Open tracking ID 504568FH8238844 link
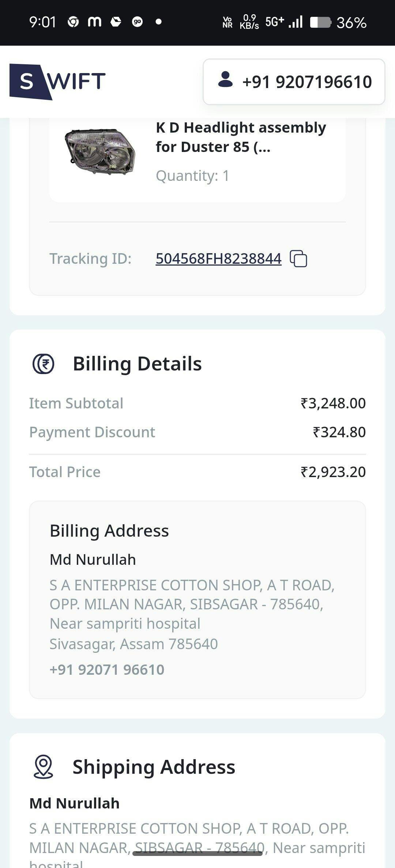Viewport: 395px width, 868px height. tap(218, 259)
